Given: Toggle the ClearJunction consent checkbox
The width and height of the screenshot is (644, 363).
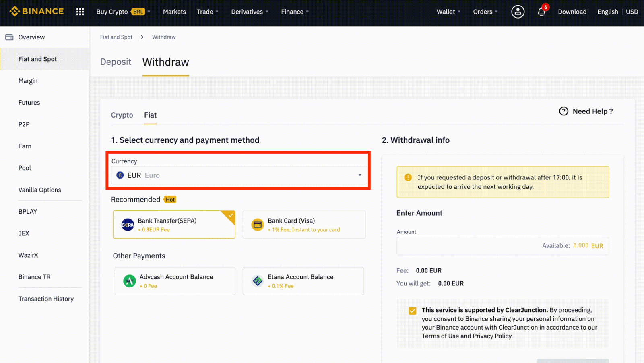Looking at the screenshot, I should point(412,310).
